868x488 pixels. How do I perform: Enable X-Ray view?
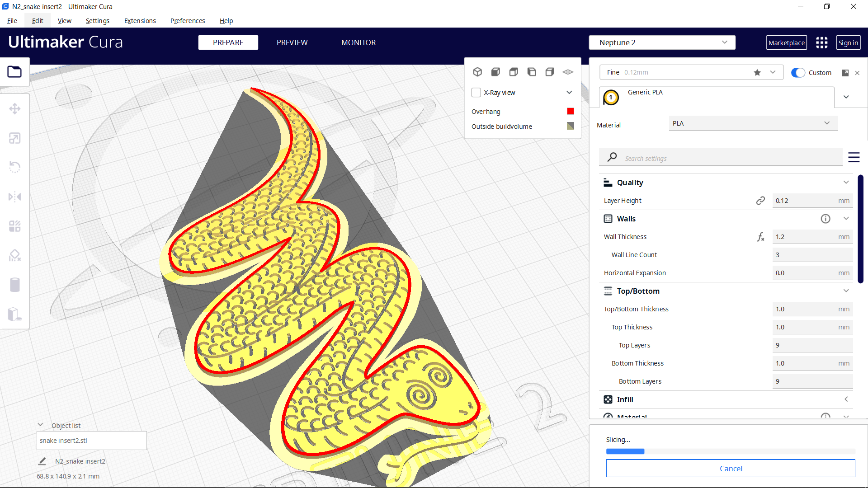click(x=476, y=92)
